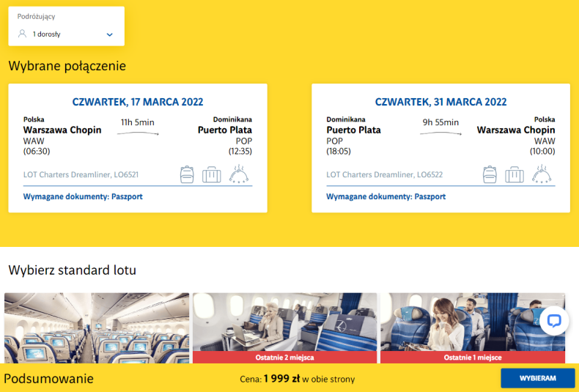The image size is (579, 392).
Task: Click the Paszport required documents link on the outbound flight
Action: 127,196
